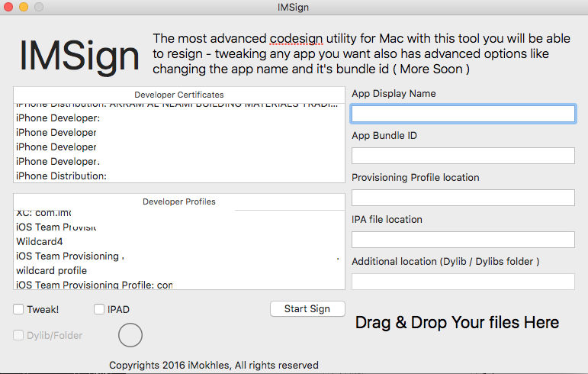Click into the App Bundle ID field

[463, 156]
